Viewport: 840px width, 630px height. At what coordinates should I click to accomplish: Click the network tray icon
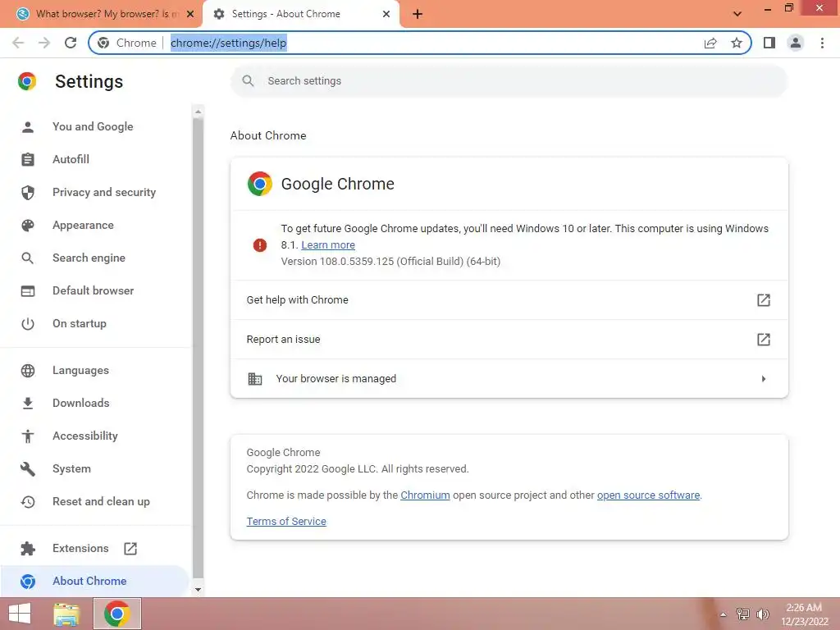point(743,614)
